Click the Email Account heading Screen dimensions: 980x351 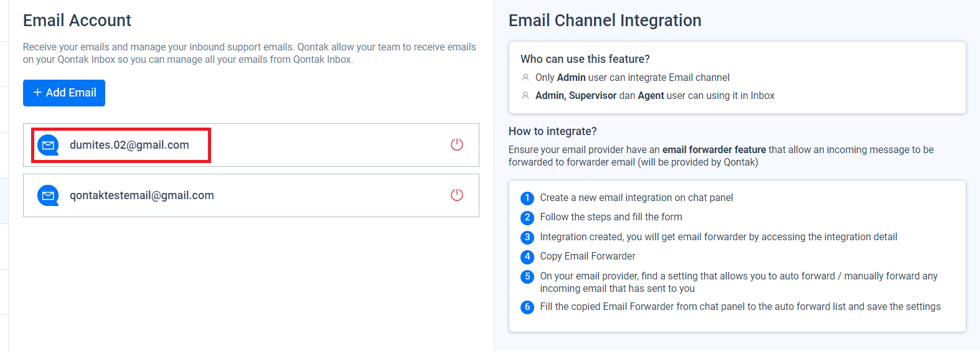coord(77,21)
